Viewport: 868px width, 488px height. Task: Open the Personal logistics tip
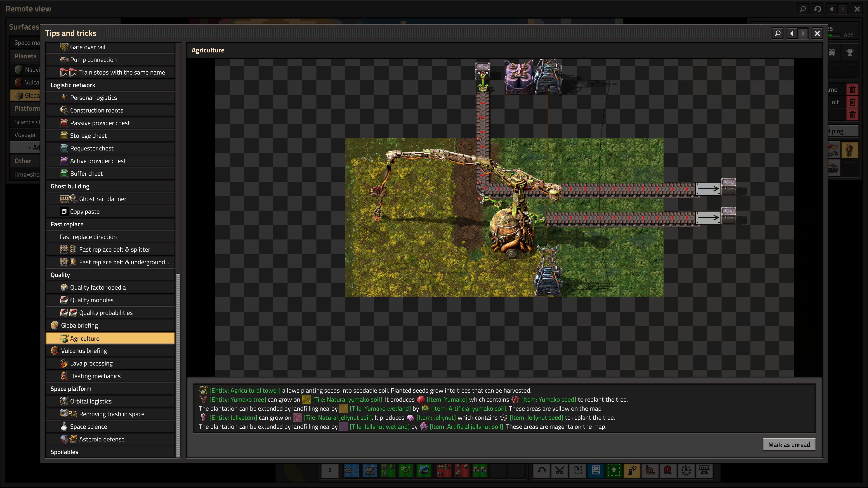click(110, 98)
